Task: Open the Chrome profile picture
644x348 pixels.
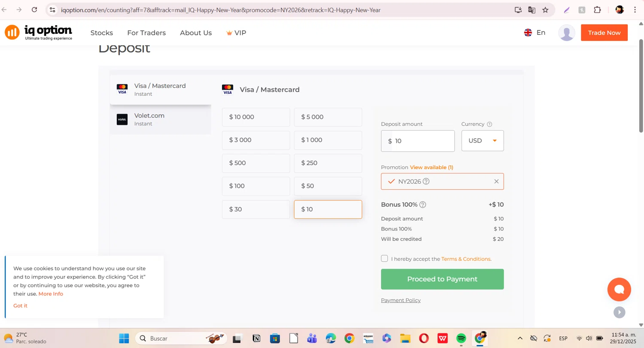Action: coord(620,10)
